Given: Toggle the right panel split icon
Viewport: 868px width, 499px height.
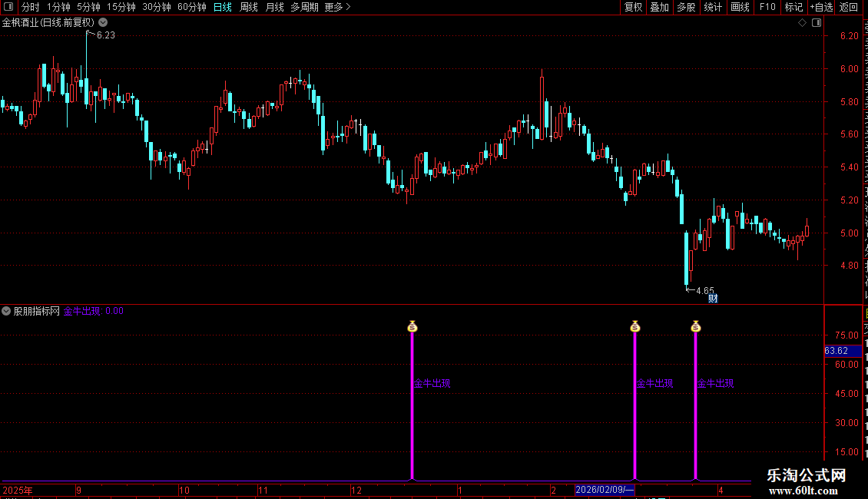Looking at the screenshot, I should [817, 23].
